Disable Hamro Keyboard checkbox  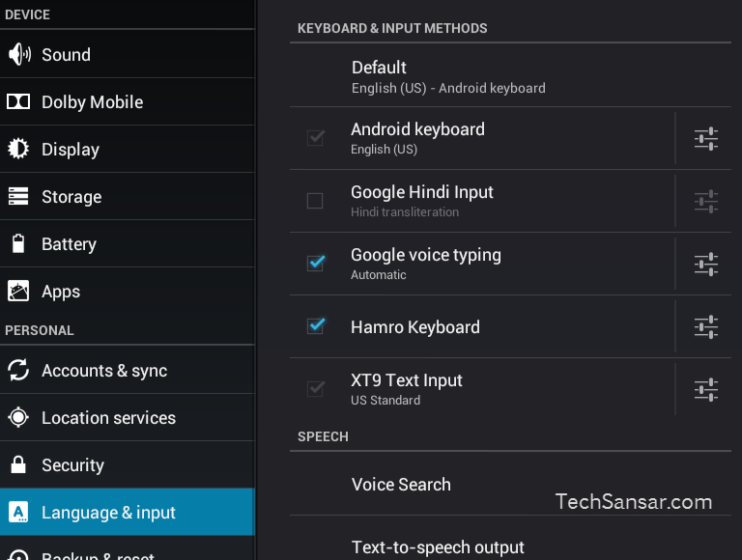(x=316, y=325)
